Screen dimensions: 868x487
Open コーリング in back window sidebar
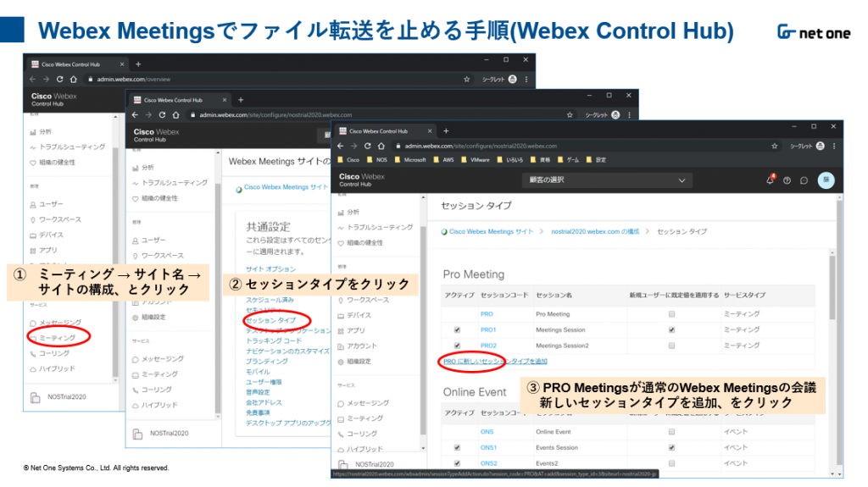point(50,353)
